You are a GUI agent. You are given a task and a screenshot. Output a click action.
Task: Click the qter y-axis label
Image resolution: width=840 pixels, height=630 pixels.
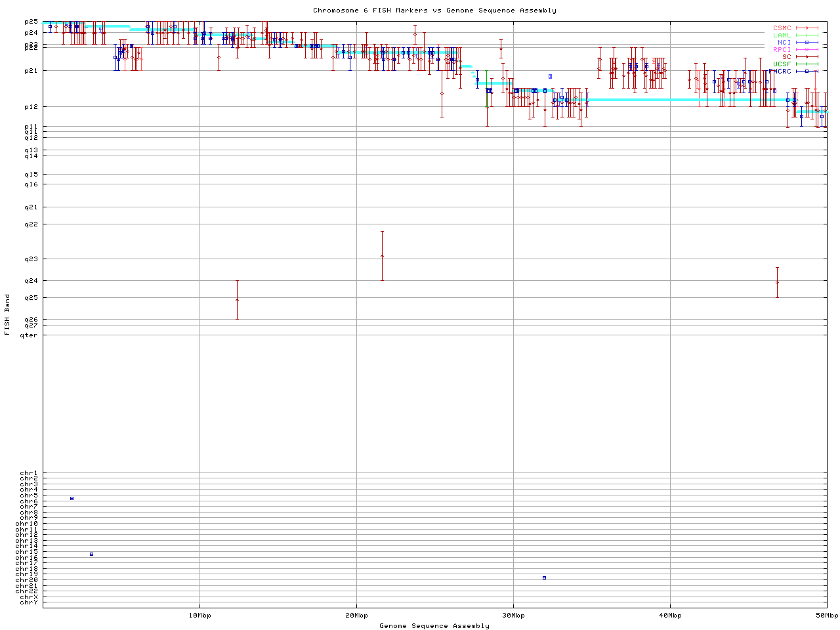pyautogui.click(x=29, y=335)
